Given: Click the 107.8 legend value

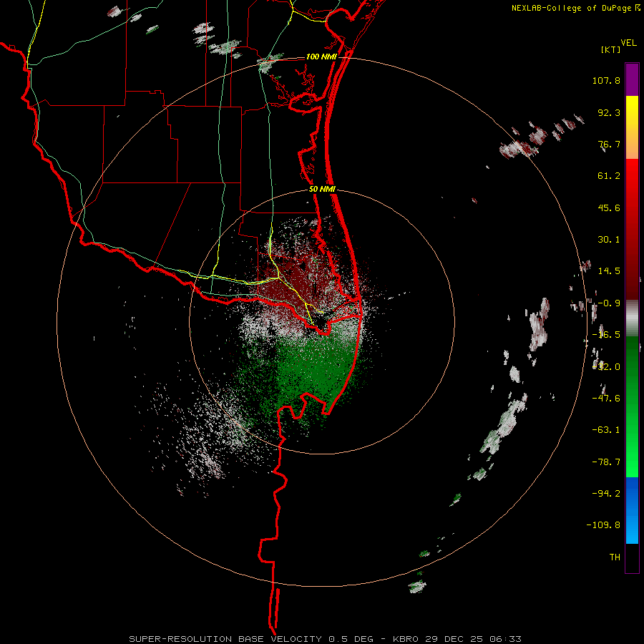Looking at the screenshot, I should click(606, 80).
